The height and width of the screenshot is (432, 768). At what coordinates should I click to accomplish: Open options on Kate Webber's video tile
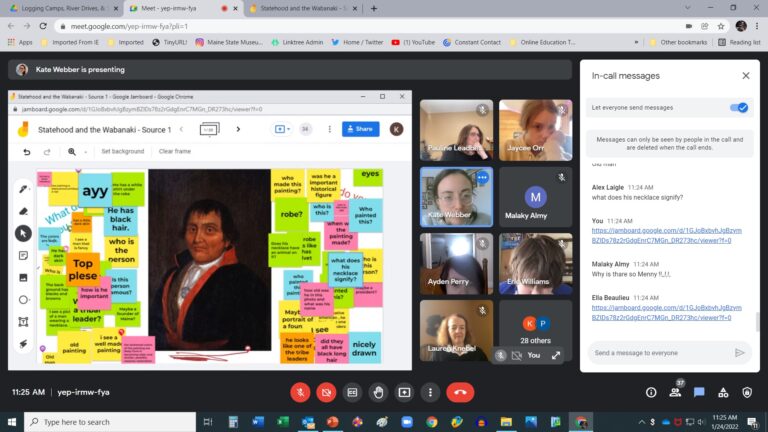pyautogui.click(x=482, y=177)
